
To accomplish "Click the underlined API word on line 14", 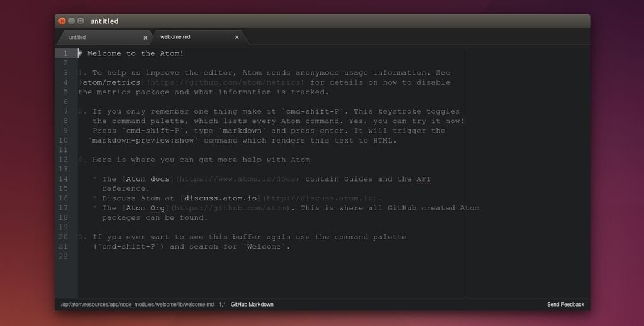I will click(423, 179).
